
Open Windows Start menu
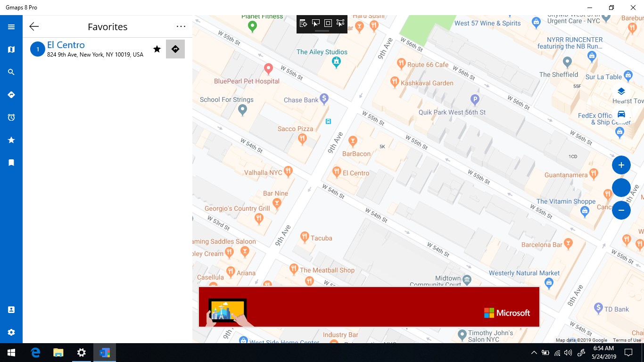click(11, 353)
